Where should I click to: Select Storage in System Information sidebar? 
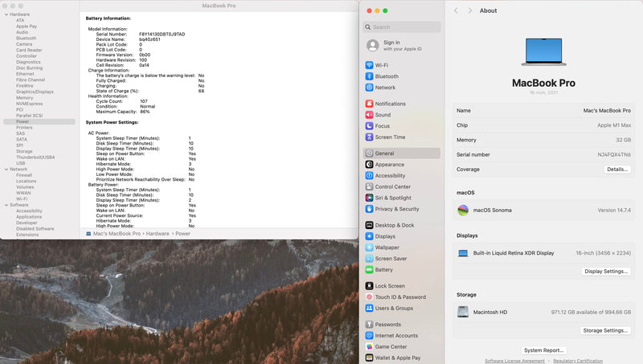pyautogui.click(x=24, y=151)
